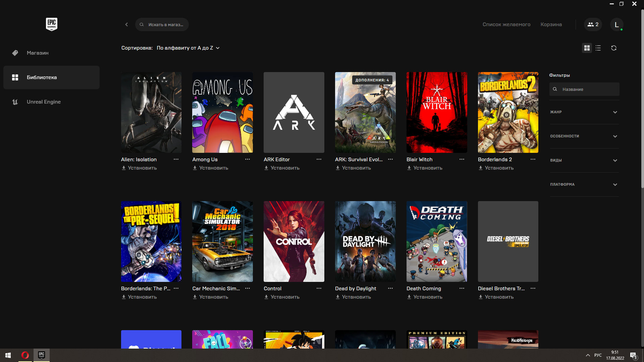Open Магазин in the sidebar
The image size is (644, 362).
click(x=51, y=53)
